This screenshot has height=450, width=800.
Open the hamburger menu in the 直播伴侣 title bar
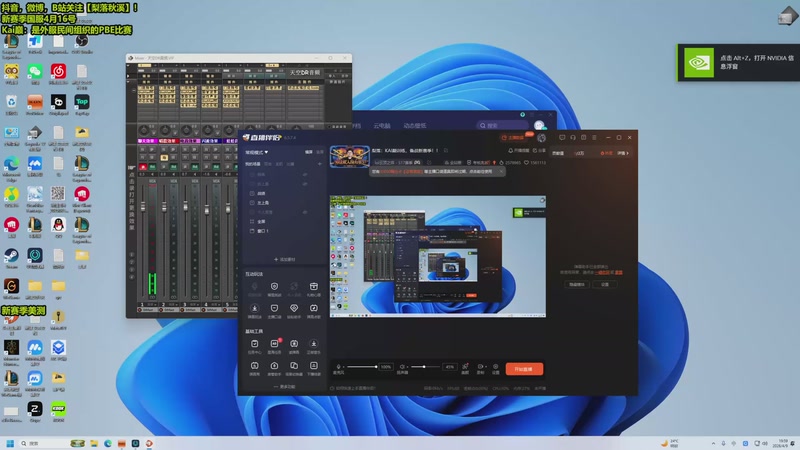594,138
